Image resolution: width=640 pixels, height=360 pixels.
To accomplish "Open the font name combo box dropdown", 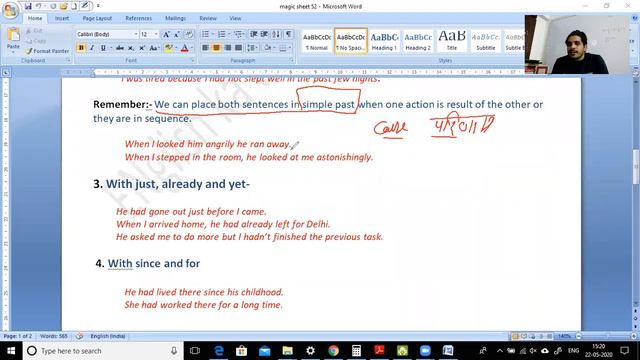I will pyautogui.click(x=136, y=34).
